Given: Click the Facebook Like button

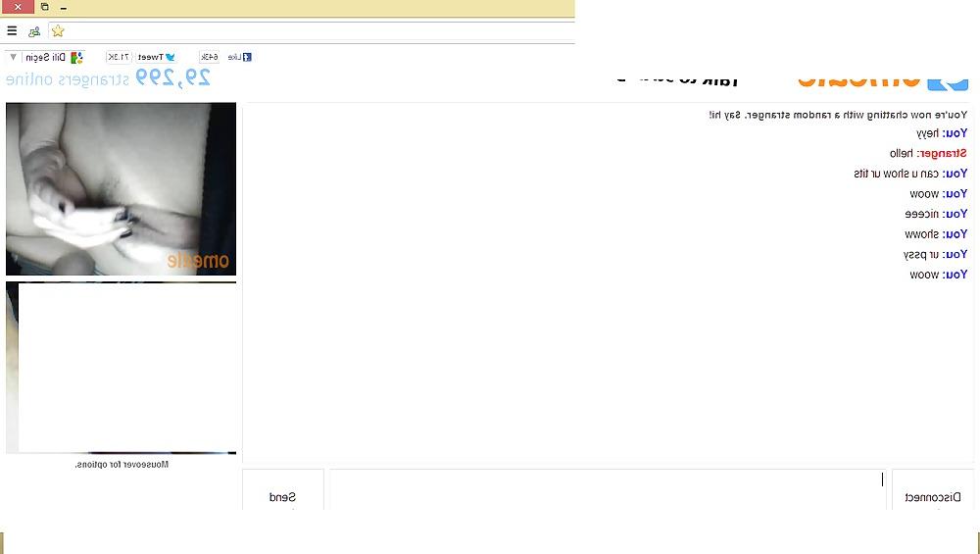Looking at the screenshot, I should (x=239, y=57).
